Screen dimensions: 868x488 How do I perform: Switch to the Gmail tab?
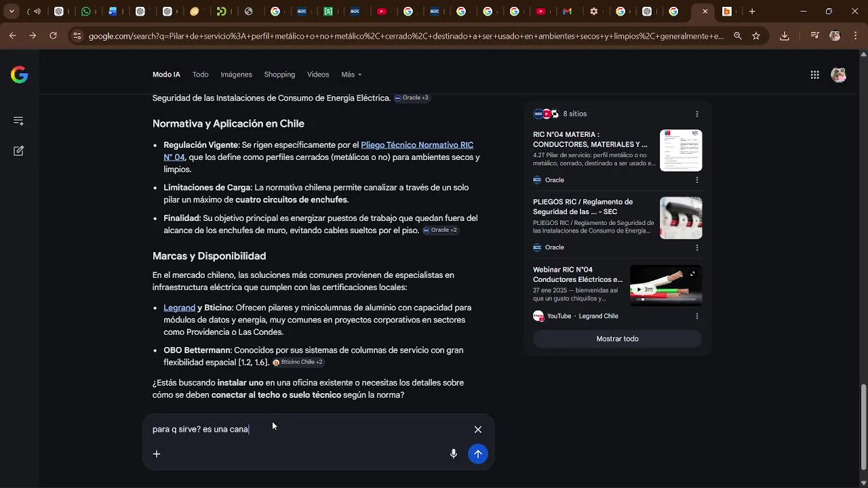(x=568, y=12)
